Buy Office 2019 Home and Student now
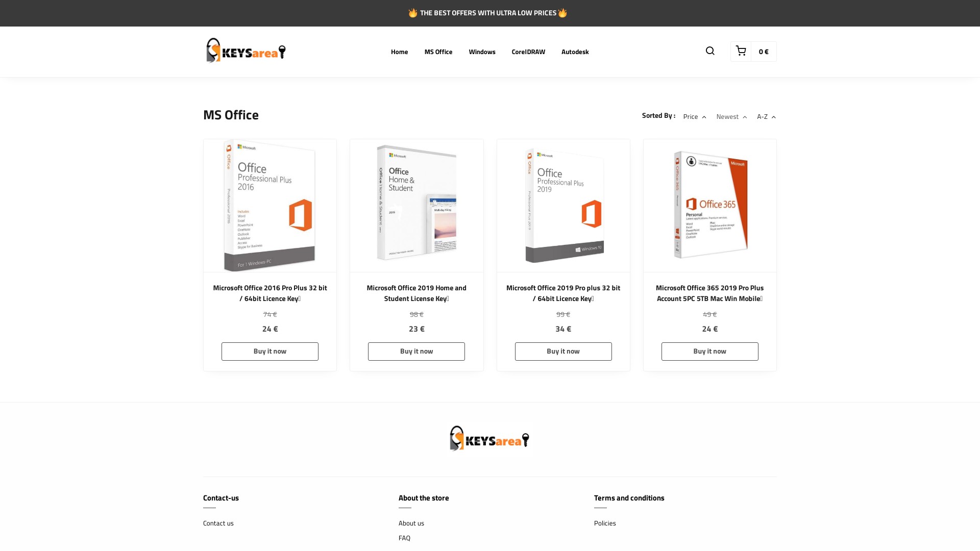Screen dimensions: 980x551 (x=416, y=352)
